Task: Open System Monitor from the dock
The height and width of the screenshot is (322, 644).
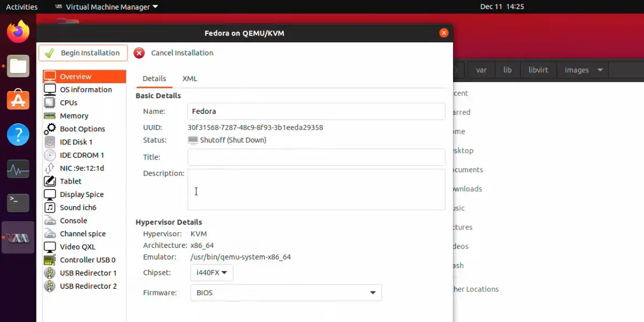Action: (x=18, y=170)
